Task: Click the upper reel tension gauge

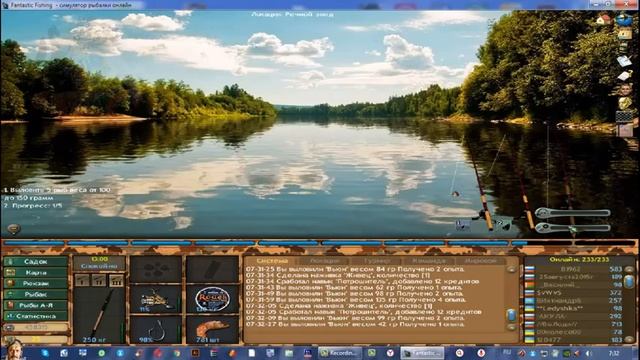Action: click(x=573, y=213)
